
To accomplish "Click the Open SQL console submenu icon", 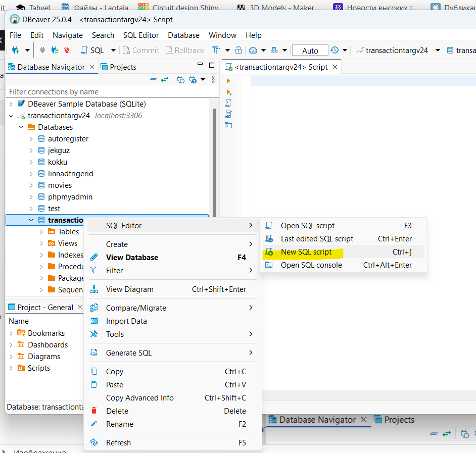I will tap(269, 265).
